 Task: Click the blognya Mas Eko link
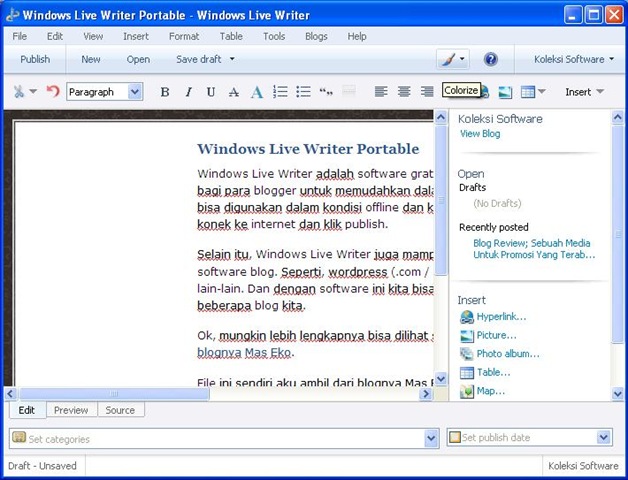(x=244, y=353)
